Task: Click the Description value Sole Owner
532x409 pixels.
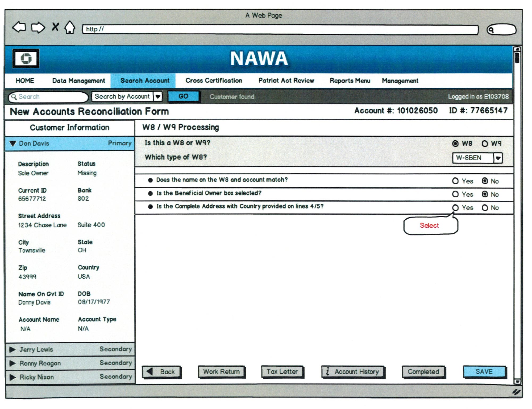Action: (33, 173)
